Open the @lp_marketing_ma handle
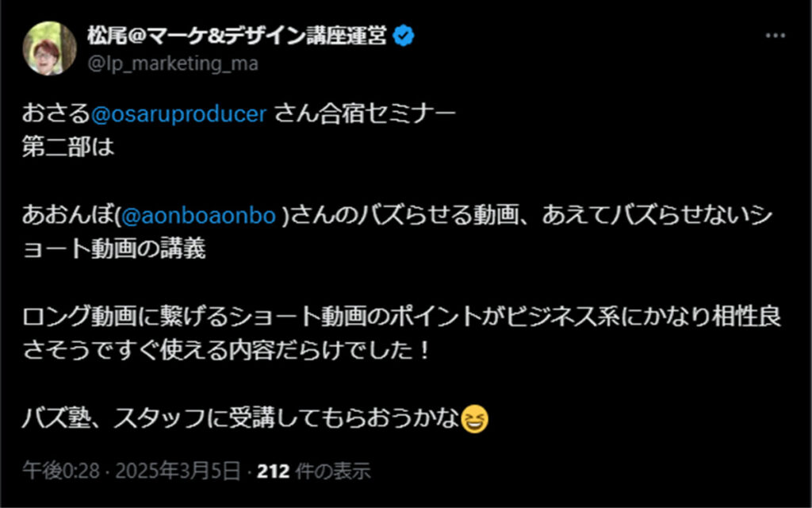Viewport: 812px width, 508px height. click(173, 64)
